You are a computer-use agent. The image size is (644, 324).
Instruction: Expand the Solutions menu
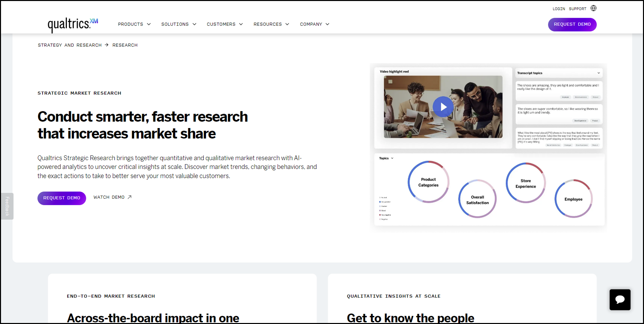pyautogui.click(x=179, y=24)
